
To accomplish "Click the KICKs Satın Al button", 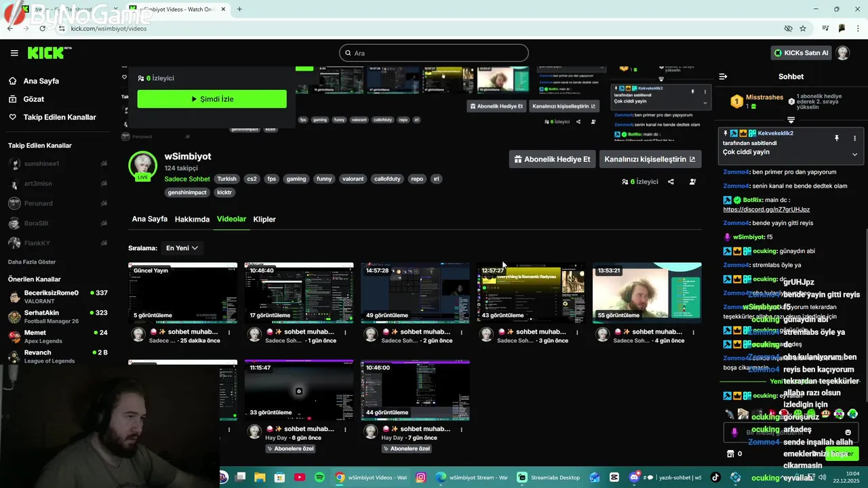I will (x=801, y=53).
